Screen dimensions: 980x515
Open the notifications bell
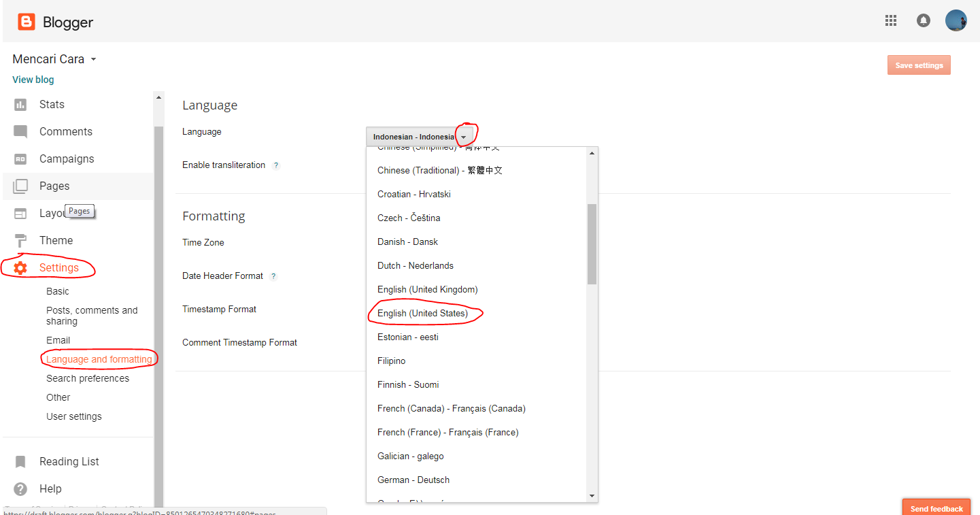point(924,20)
